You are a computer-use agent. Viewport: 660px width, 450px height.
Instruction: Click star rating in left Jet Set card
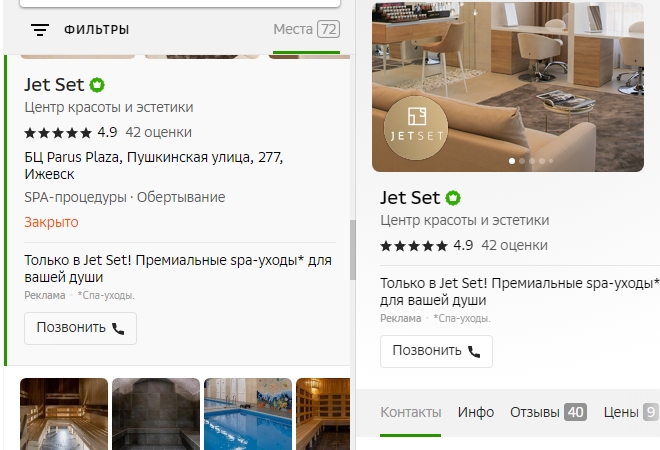click(x=58, y=133)
